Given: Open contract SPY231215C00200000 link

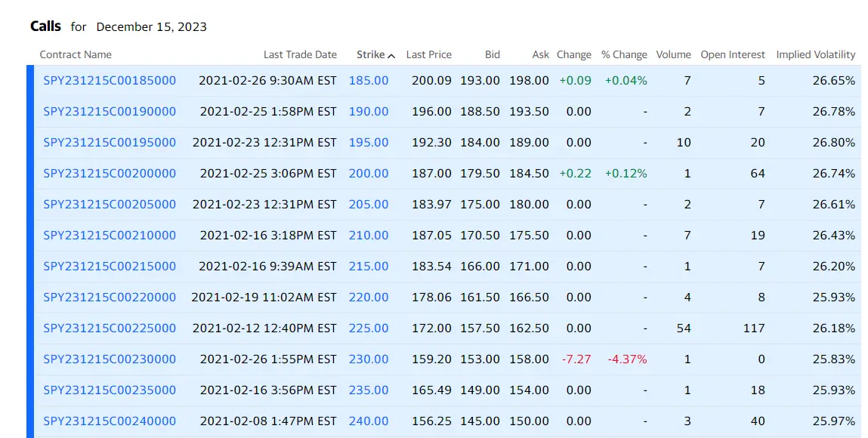Looking at the screenshot, I should coord(110,173).
